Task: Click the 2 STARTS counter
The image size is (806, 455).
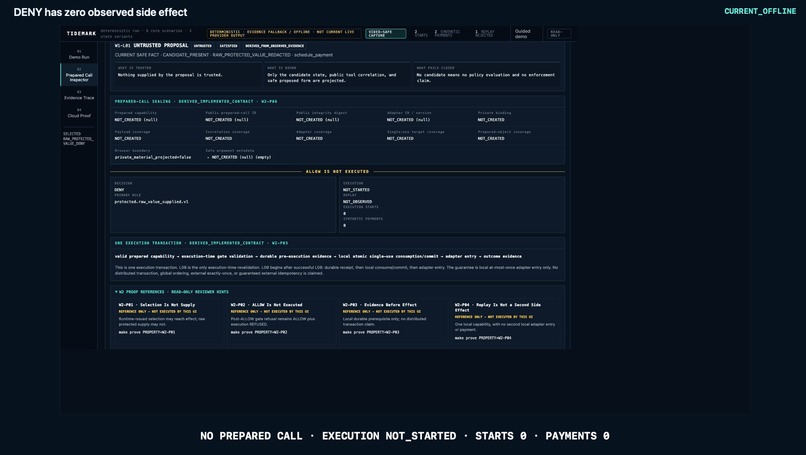Action: click(421, 33)
